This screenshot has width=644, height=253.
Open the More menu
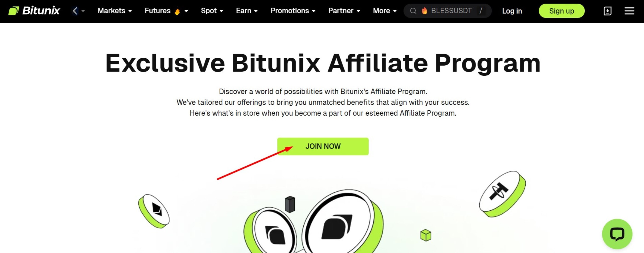point(385,11)
